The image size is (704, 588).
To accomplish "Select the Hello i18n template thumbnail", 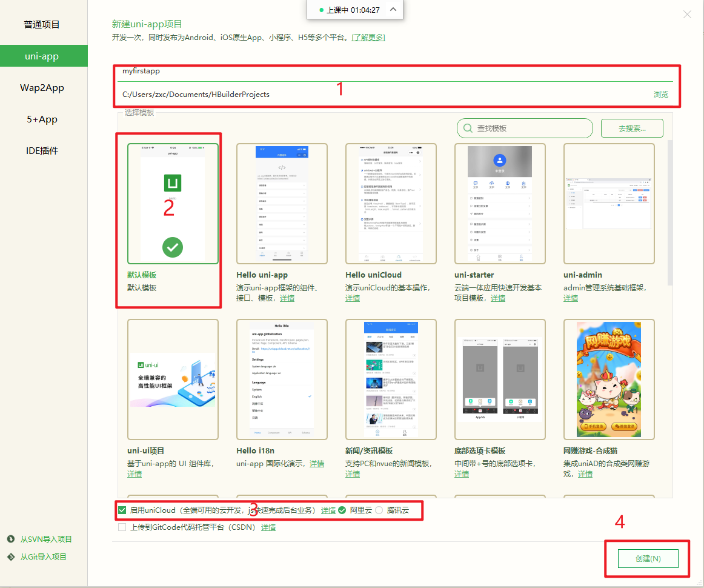I will point(282,379).
